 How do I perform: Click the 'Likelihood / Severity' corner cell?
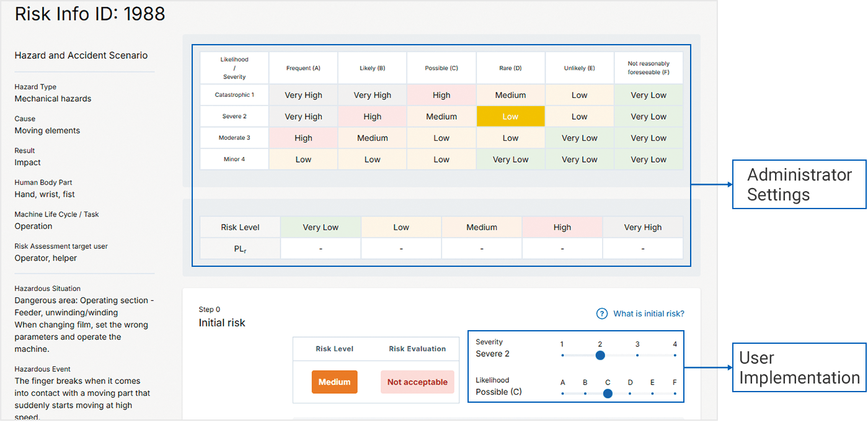point(234,68)
